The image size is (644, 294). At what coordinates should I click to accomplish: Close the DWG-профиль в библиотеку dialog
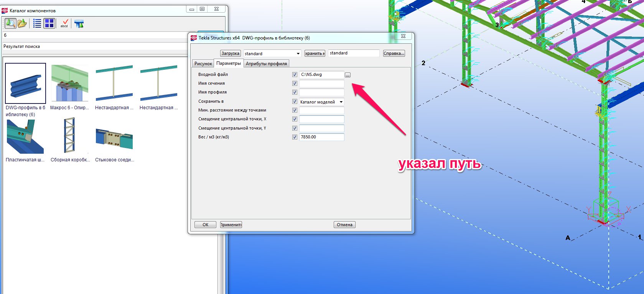403,36
